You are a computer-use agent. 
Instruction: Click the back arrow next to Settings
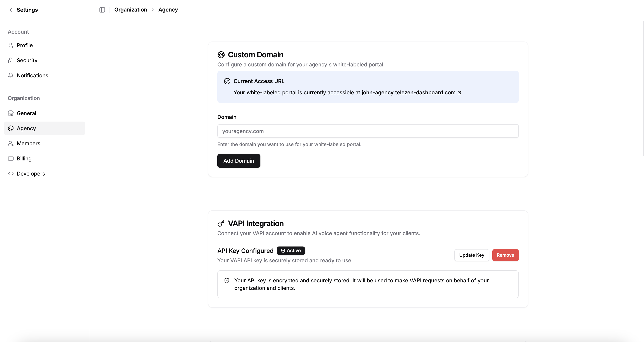pos(11,10)
